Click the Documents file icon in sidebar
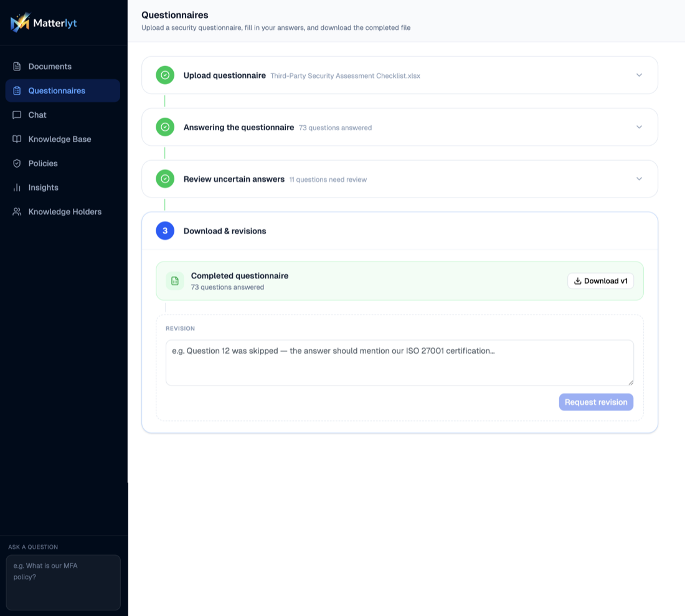This screenshot has height=616, width=685. tap(17, 67)
